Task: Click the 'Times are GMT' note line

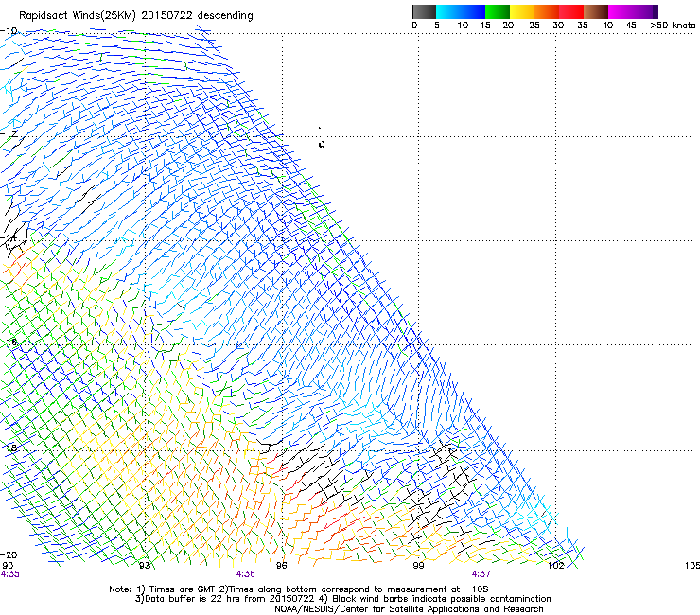Action: [x=299, y=589]
